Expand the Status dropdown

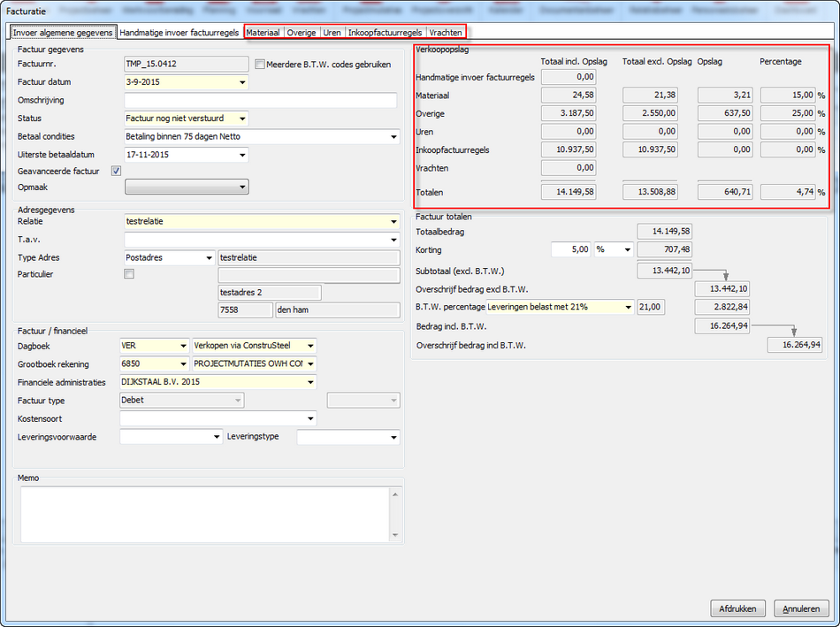tap(242, 119)
